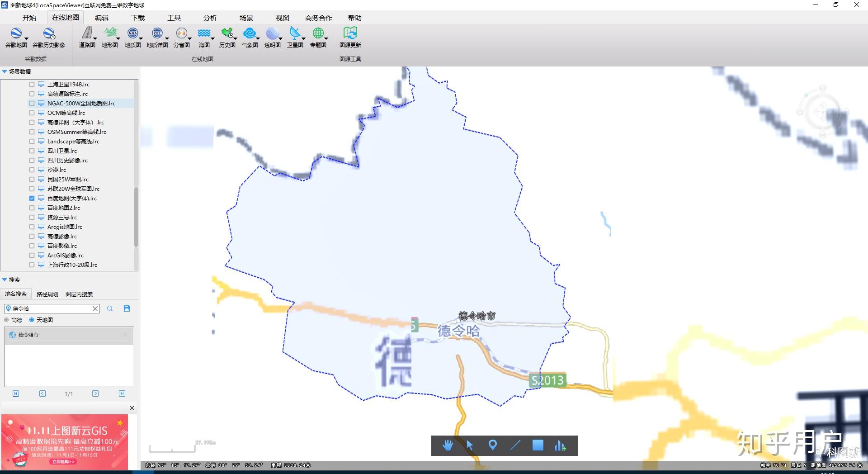Check the Arcgis地图.lrc layer
The width and height of the screenshot is (868, 474).
tap(32, 227)
